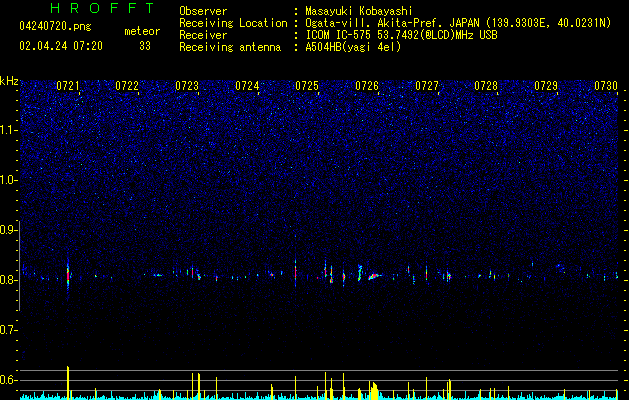Click the 0.7 kHz frequency label
Viewport: 629px width, 400px height.
pos(9,330)
